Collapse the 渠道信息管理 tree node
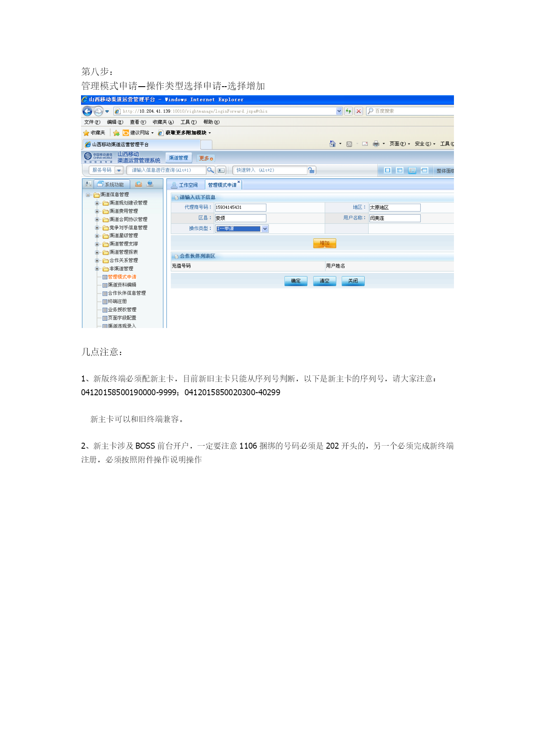This screenshot has width=535, height=756. click(x=88, y=195)
